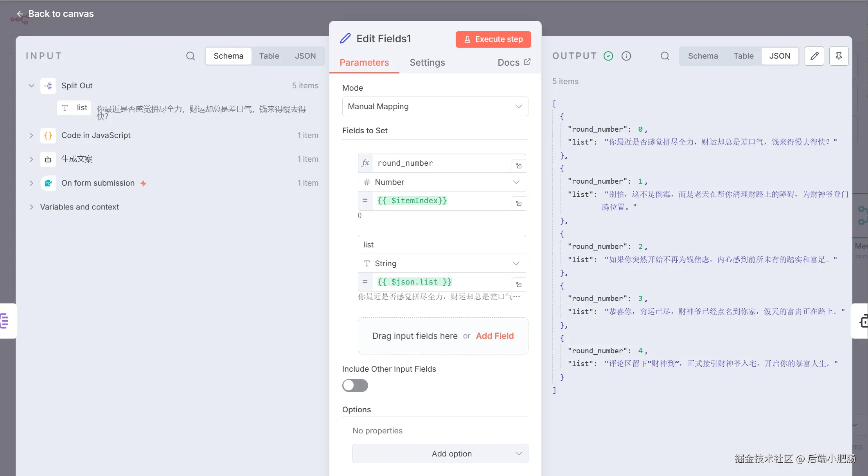Click the list field name input

[x=441, y=245]
